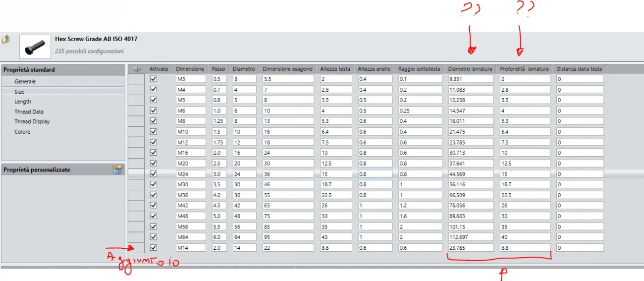Click the Dimensione esagono column header
The height and width of the screenshot is (281, 644).
pyautogui.click(x=288, y=69)
